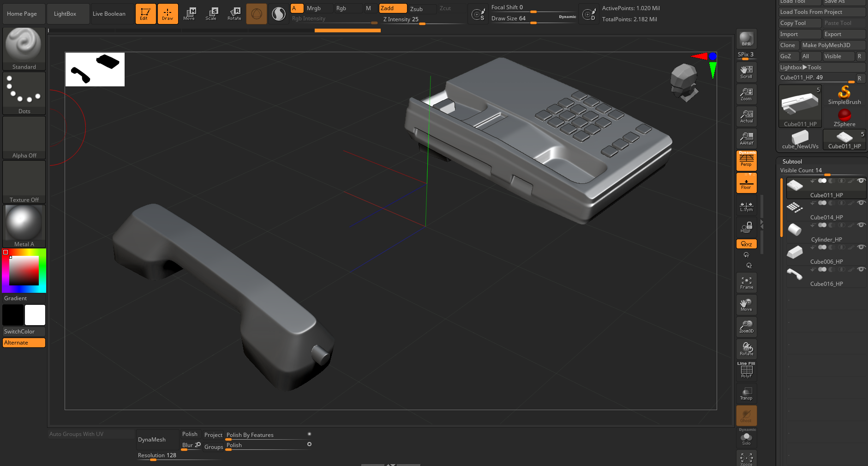Image resolution: width=868 pixels, height=466 pixels.
Task: Select the ZSphere tool
Action: 844,118
